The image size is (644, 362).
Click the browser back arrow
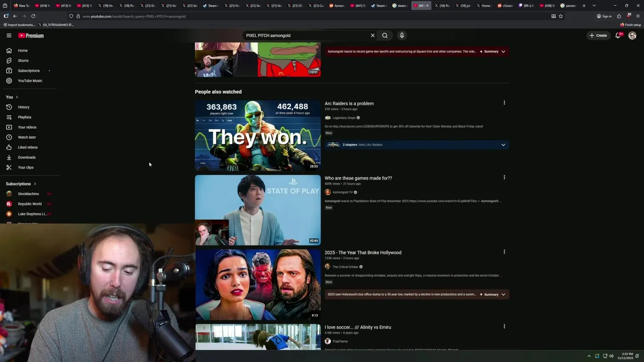[15, 16]
